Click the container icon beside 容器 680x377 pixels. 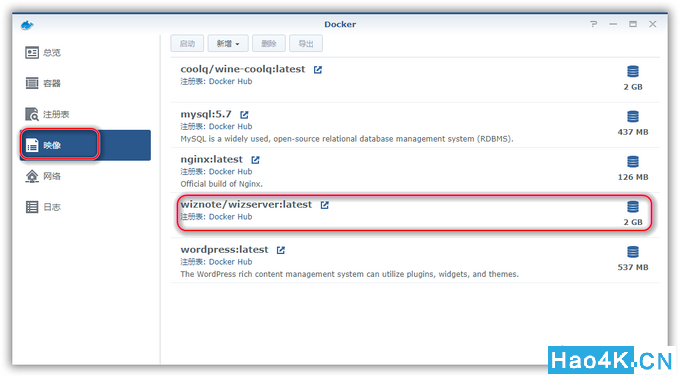coord(32,83)
